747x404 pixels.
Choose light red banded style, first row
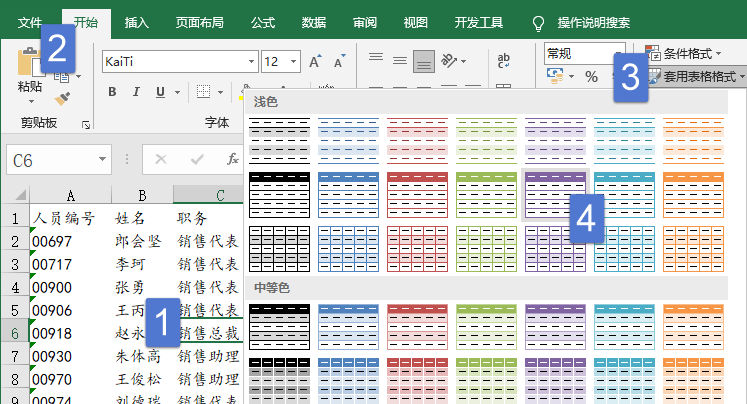pos(417,141)
